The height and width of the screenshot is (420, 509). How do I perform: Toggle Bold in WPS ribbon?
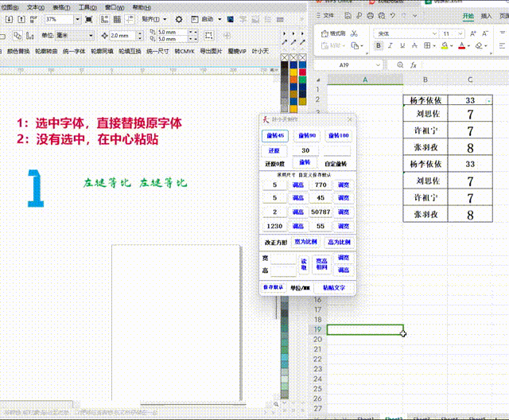(379, 46)
